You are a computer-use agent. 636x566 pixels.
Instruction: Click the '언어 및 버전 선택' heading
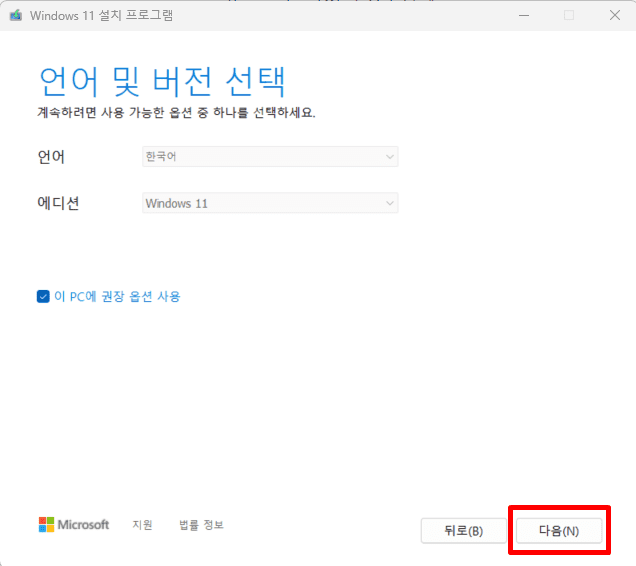coord(162,82)
